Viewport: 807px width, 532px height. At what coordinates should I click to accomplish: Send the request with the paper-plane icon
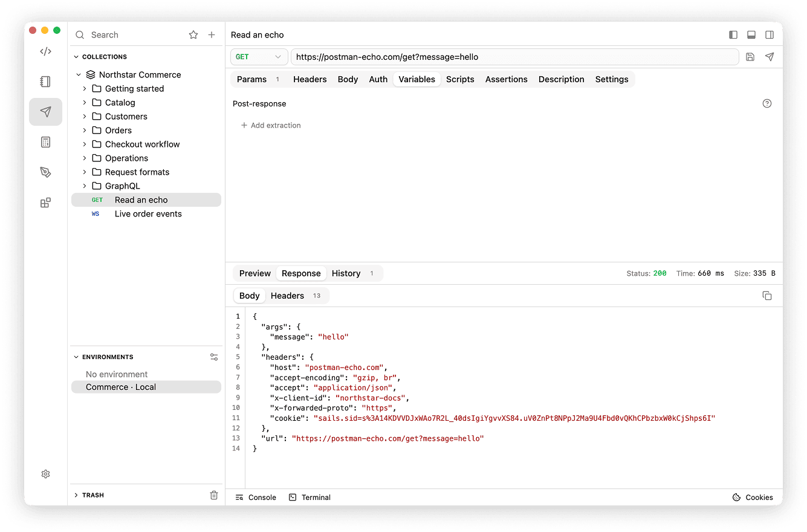click(770, 57)
